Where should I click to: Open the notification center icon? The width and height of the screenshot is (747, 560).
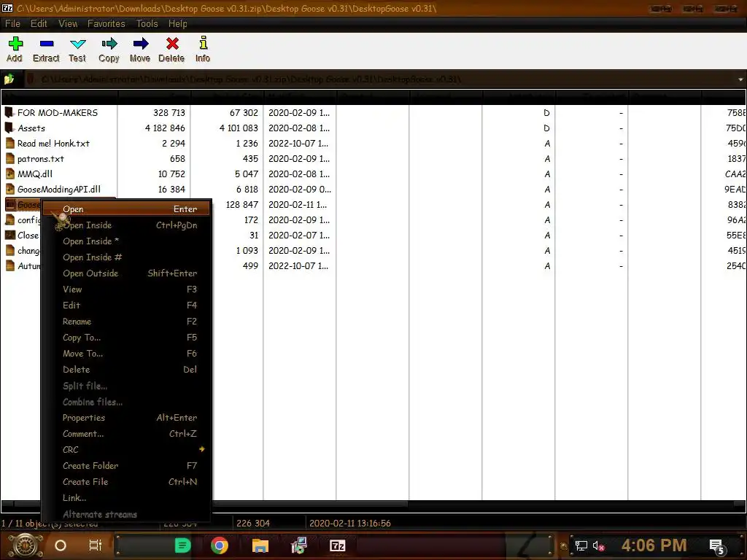(x=717, y=546)
